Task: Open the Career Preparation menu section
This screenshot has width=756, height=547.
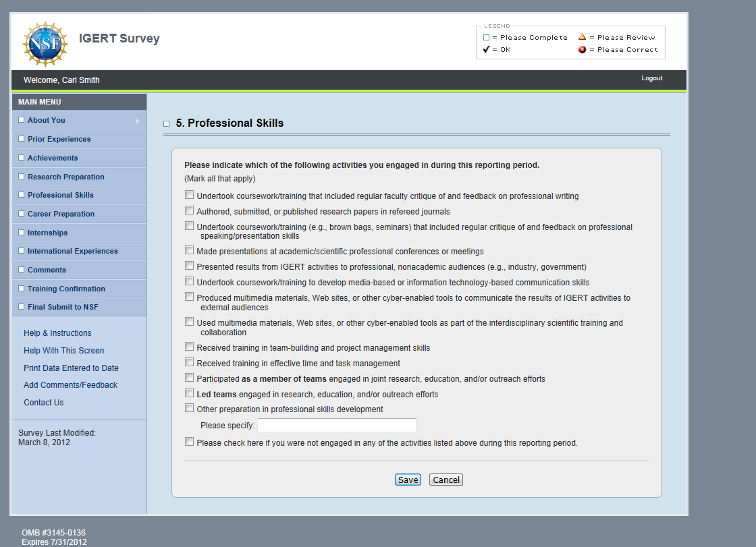Action: pyautogui.click(x=61, y=214)
